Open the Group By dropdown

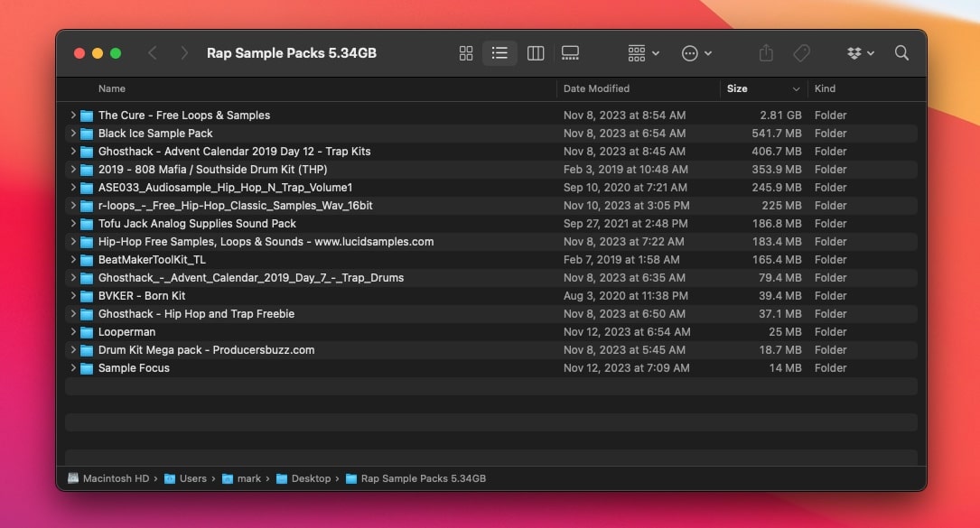643,53
